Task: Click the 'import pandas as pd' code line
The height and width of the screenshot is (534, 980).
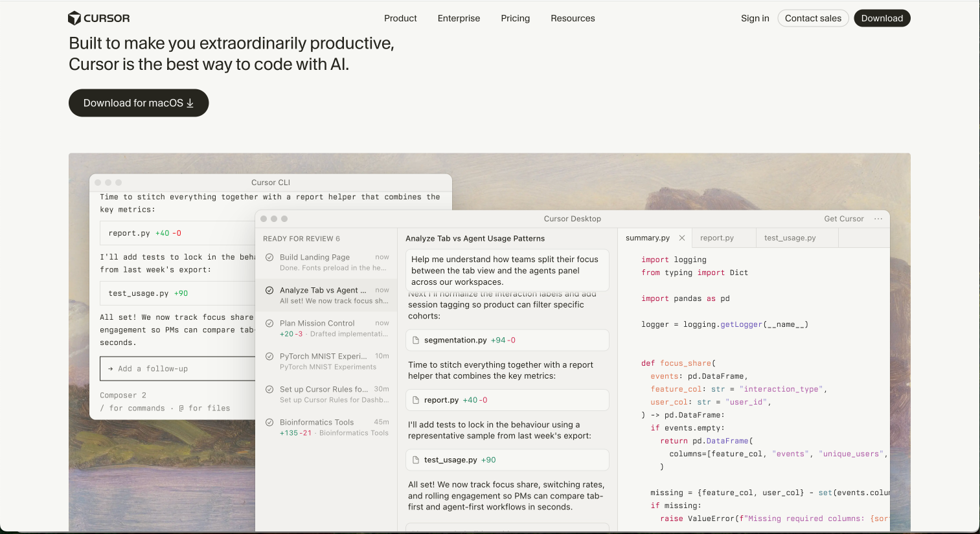Action: 685,298
